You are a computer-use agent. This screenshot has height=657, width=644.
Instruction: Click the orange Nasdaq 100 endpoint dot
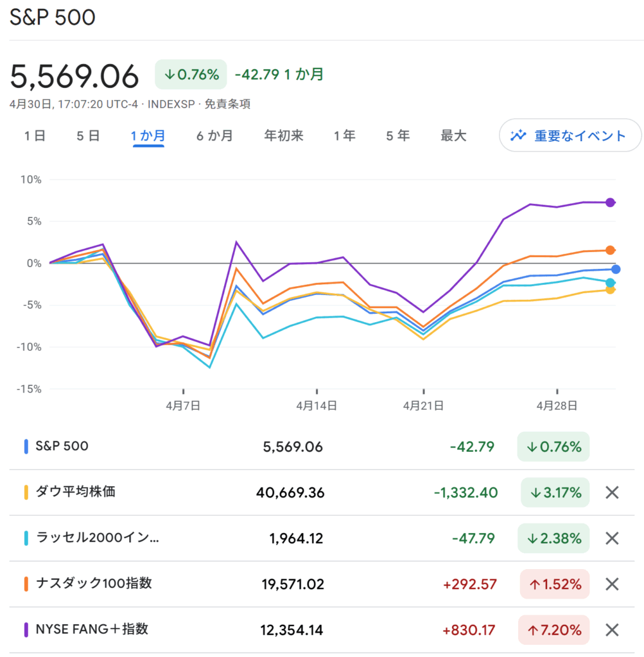(x=611, y=250)
